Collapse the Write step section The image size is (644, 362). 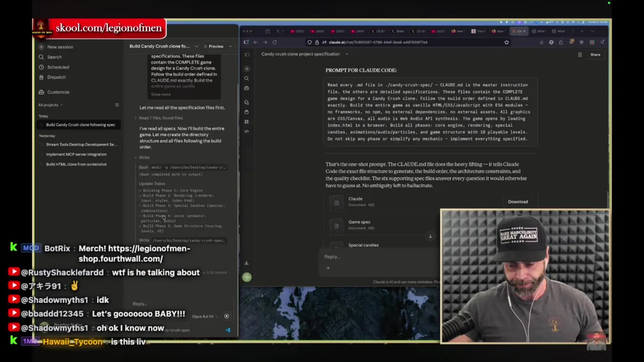(141, 158)
